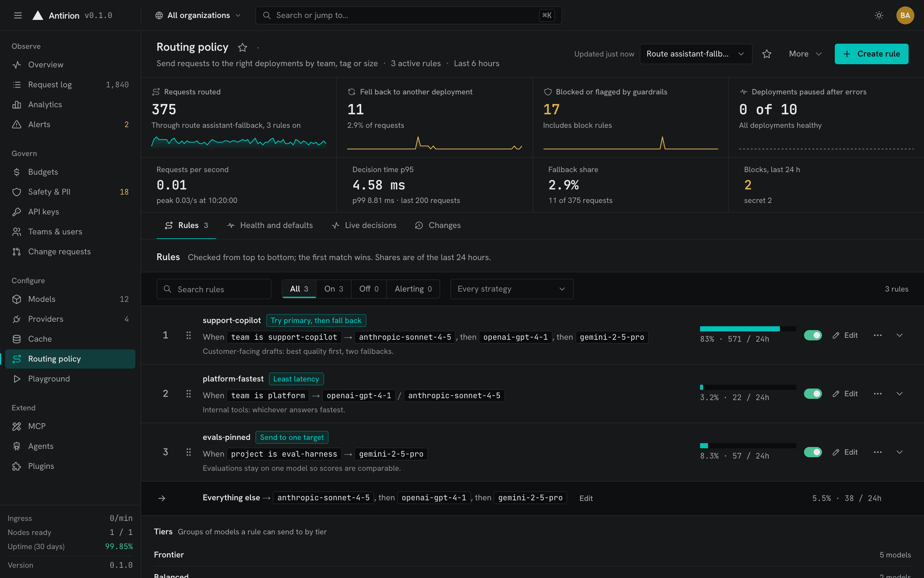Open the Every strategy dropdown

click(x=512, y=289)
